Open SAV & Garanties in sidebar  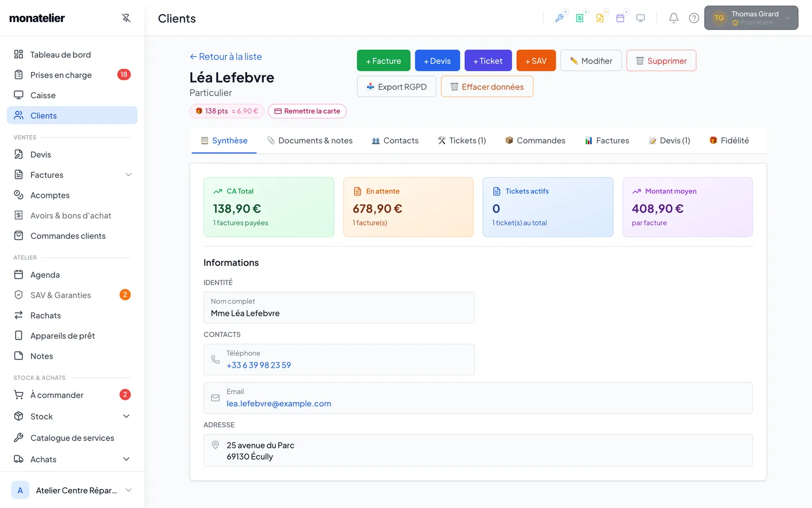[72, 295]
